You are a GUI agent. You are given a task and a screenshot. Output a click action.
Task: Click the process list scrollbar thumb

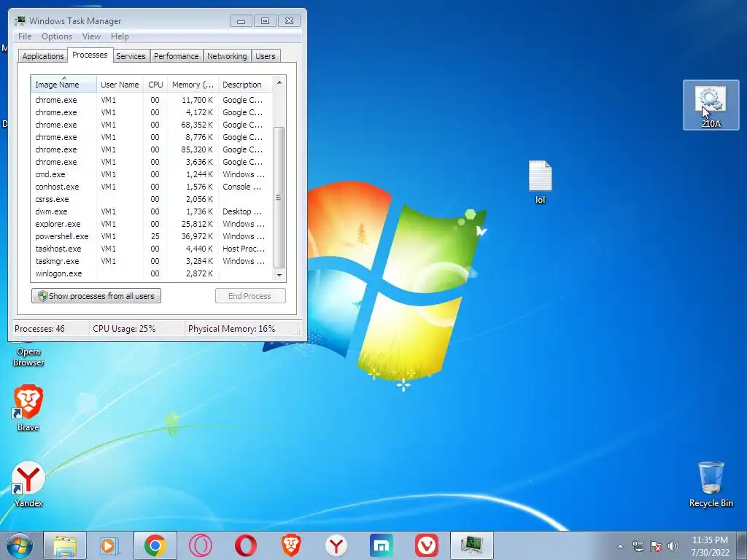[279, 197]
